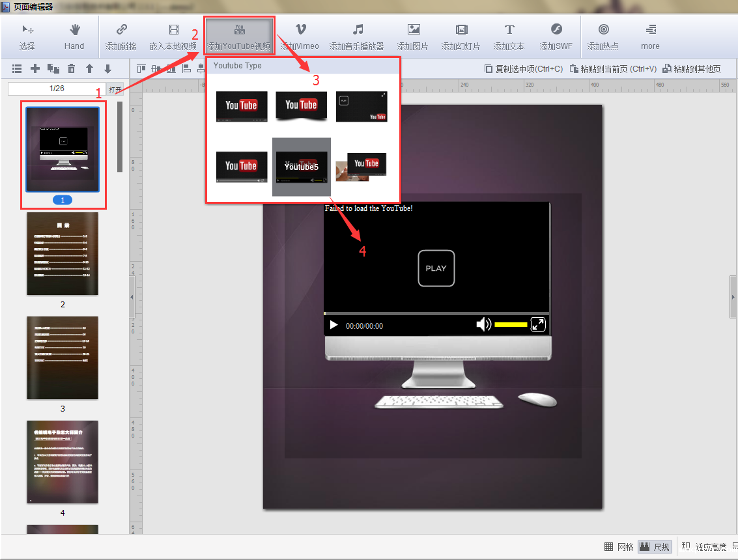This screenshot has height=560, width=738.
Task: Click the Add Vimeo (添加Vimeo) icon
Action: coord(300,36)
